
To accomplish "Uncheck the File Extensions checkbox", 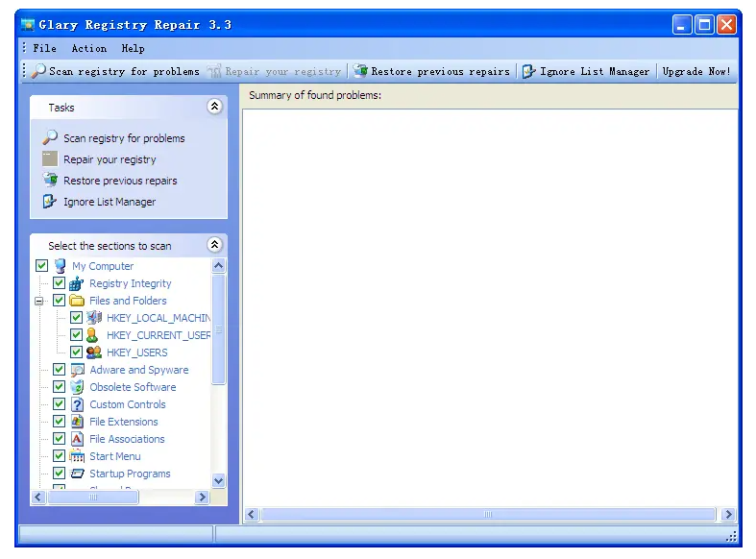I will pyautogui.click(x=60, y=422).
